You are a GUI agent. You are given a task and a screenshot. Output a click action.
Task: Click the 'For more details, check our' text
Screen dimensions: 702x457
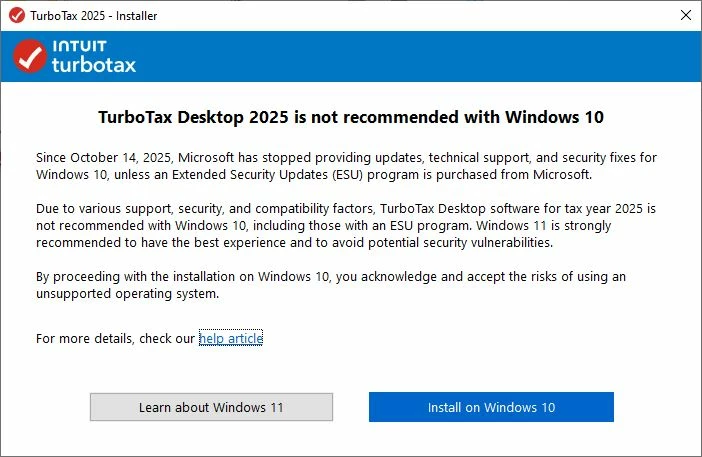116,338
